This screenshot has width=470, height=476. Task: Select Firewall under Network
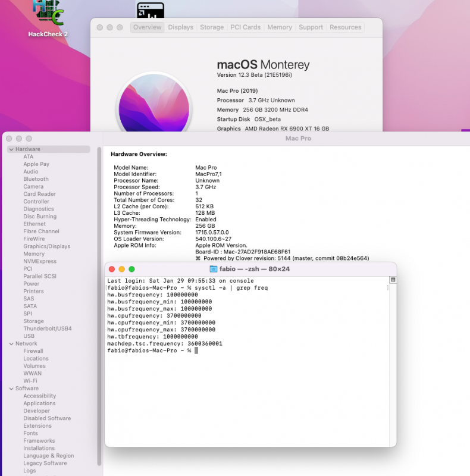[x=33, y=351]
